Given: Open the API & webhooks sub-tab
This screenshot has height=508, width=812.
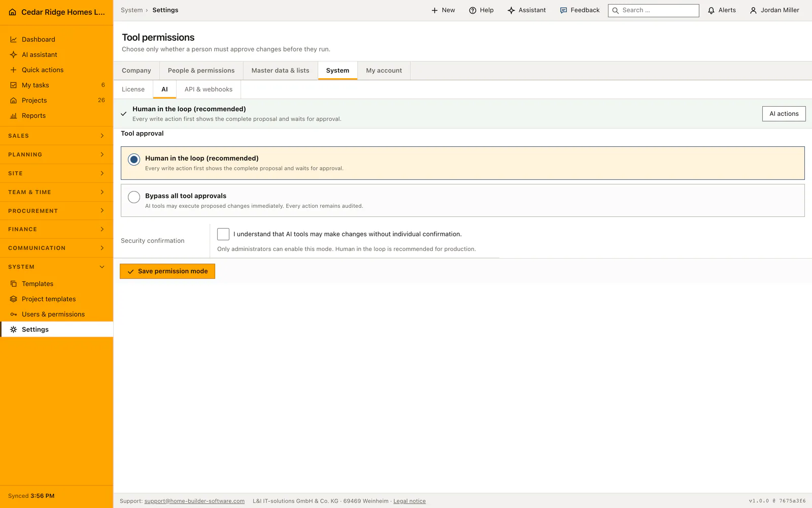Looking at the screenshot, I should pos(209,89).
